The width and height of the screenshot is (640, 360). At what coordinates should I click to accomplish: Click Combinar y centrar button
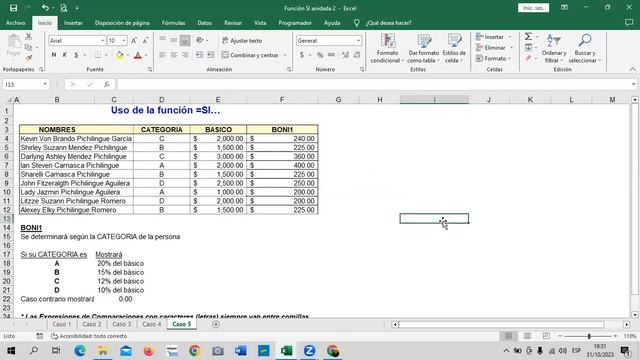(250, 55)
